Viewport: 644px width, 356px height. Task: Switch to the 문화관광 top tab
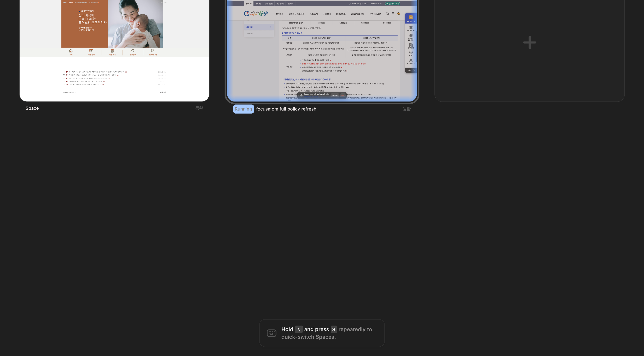258,4
